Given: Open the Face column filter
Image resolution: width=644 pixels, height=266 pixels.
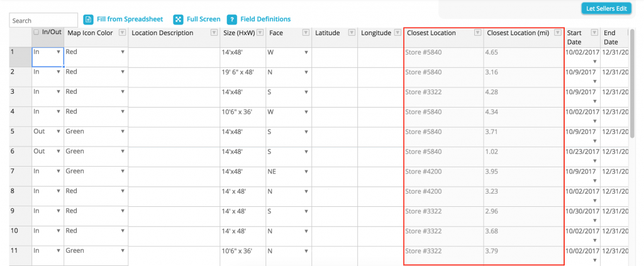Looking at the screenshot, I should (x=306, y=33).
